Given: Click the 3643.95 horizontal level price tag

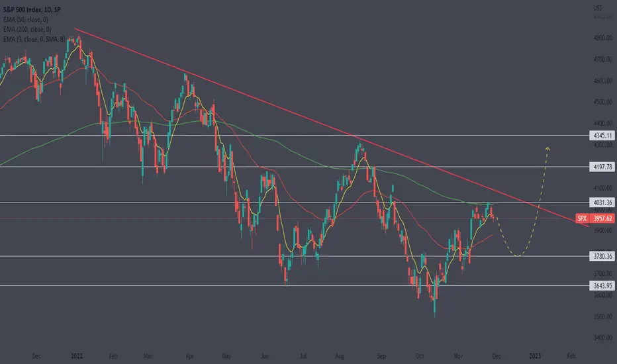Looking at the screenshot, I should pos(602,286).
